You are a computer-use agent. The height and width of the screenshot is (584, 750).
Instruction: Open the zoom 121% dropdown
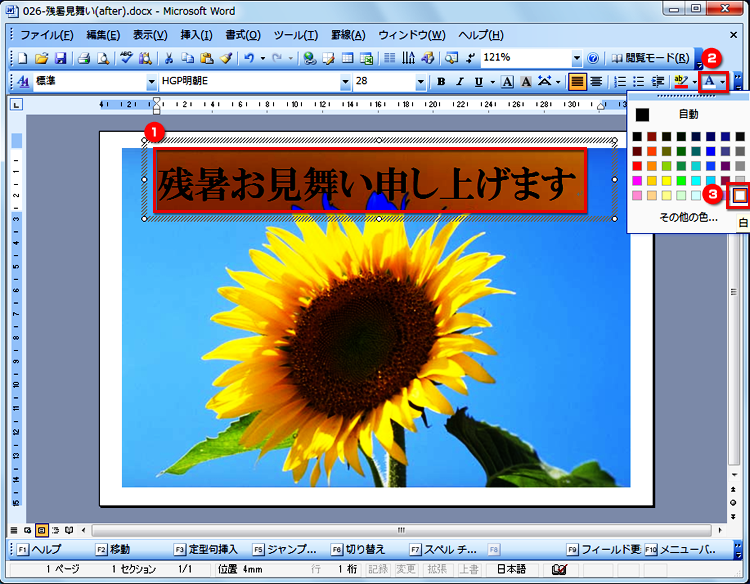(x=577, y=58)
